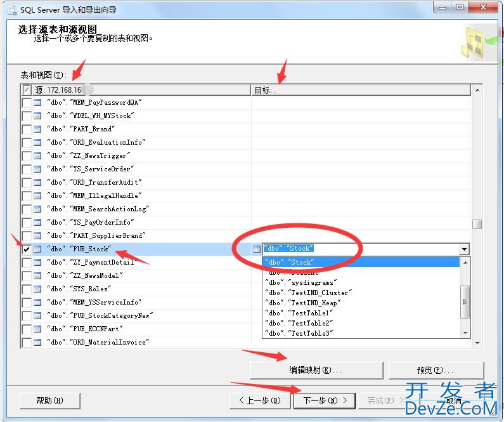Viewport: 504px width, 422px height.
Task: Click table icon for MEM_SearchActionLog row
Action: click(x=37, y=209)
